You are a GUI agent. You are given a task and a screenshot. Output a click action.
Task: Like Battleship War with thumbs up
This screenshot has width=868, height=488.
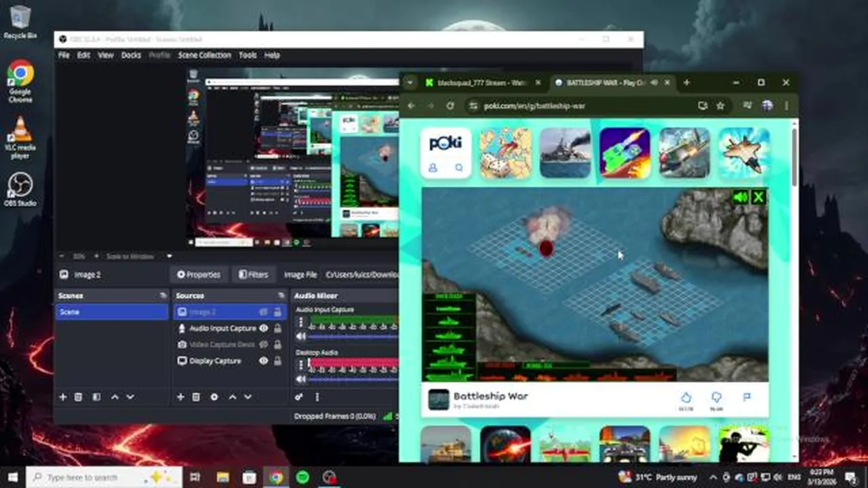pyautogui.click(x=686, y=398)
